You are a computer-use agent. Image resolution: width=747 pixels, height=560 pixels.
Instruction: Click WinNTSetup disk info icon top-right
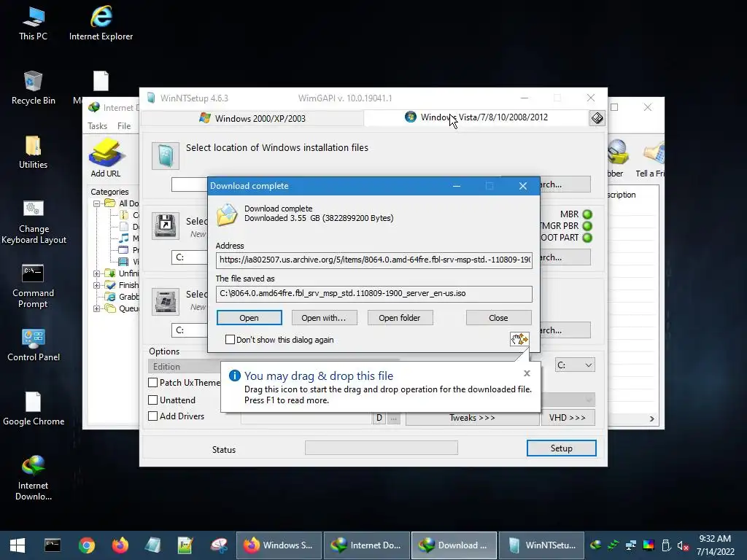tap(597, 118)
